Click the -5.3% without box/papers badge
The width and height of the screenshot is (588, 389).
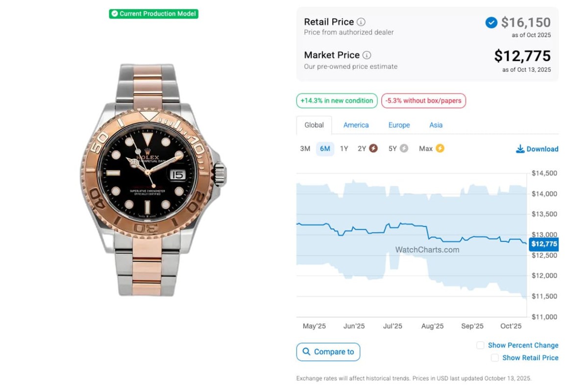point(423,101)
